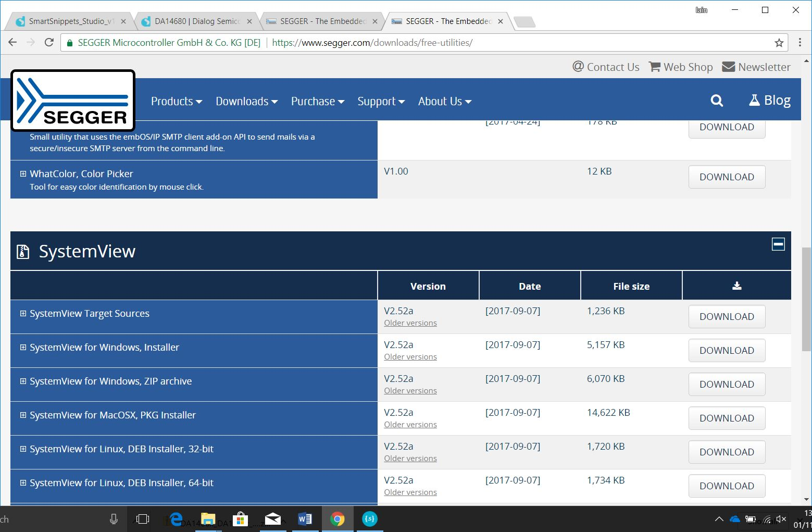Open Older versions for Windows ZIP archive
This screenshot has height=532, width=812.
[410, 391]
